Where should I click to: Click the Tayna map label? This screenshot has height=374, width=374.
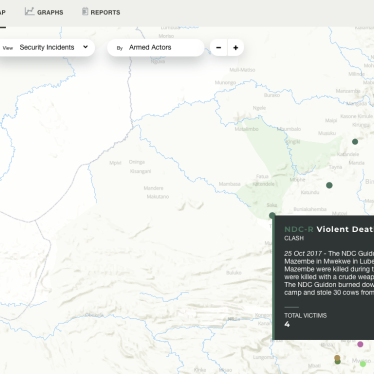click(x=335, y=167)
